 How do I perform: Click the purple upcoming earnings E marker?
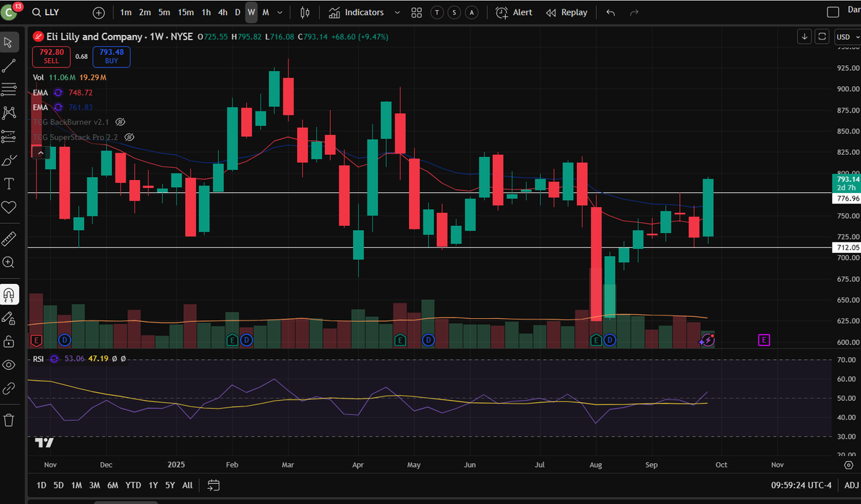(x=764, y=339)
